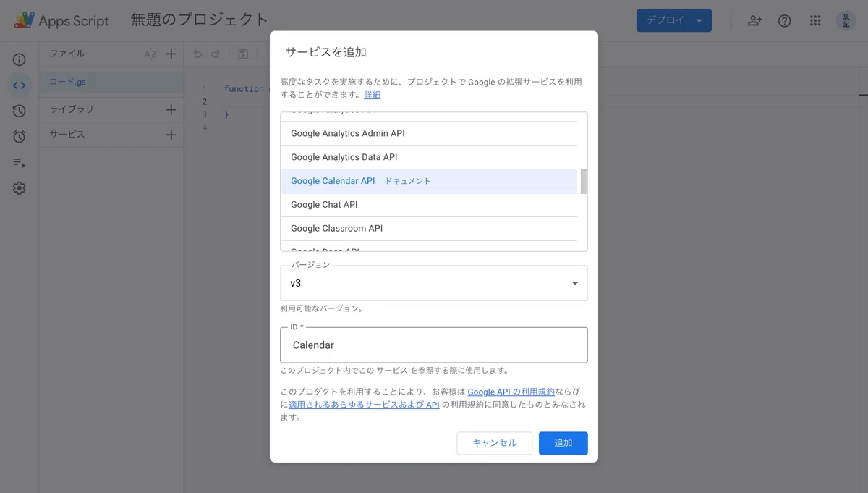Open the バージョン v3 version dropdown
Image resolution: width=868 pixels, height=493 pixels.
(x=434, y=283)
